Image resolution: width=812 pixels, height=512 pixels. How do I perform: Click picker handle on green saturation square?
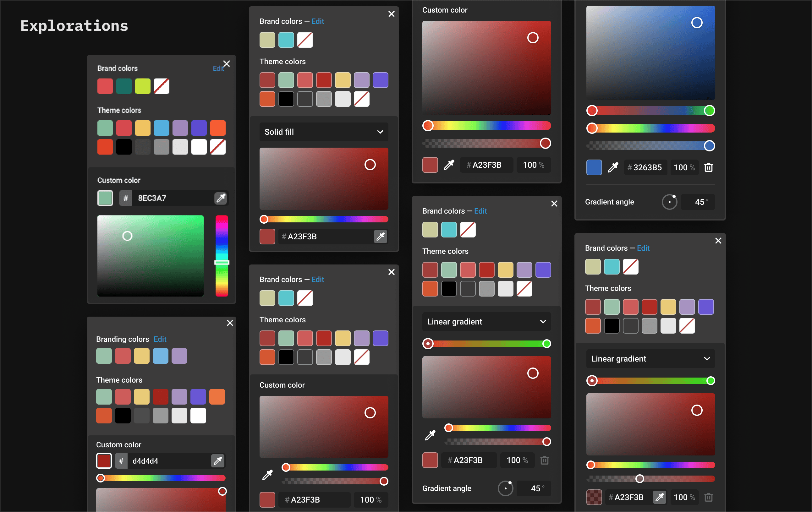point(127,236)
